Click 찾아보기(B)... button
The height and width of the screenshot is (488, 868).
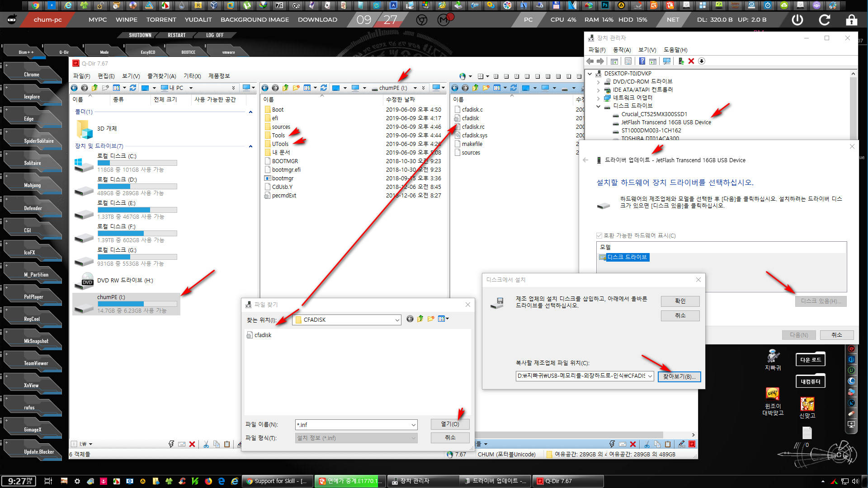679,376
